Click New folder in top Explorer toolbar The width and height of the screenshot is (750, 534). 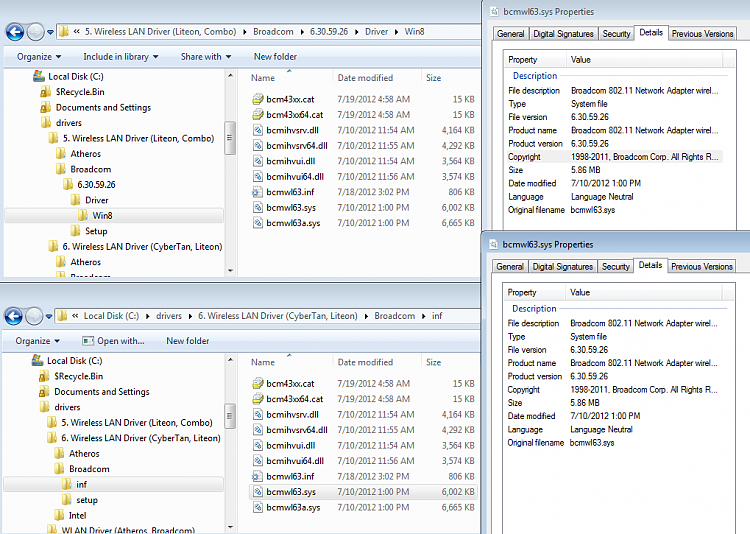pyautogui.click(x=276, y=56)
